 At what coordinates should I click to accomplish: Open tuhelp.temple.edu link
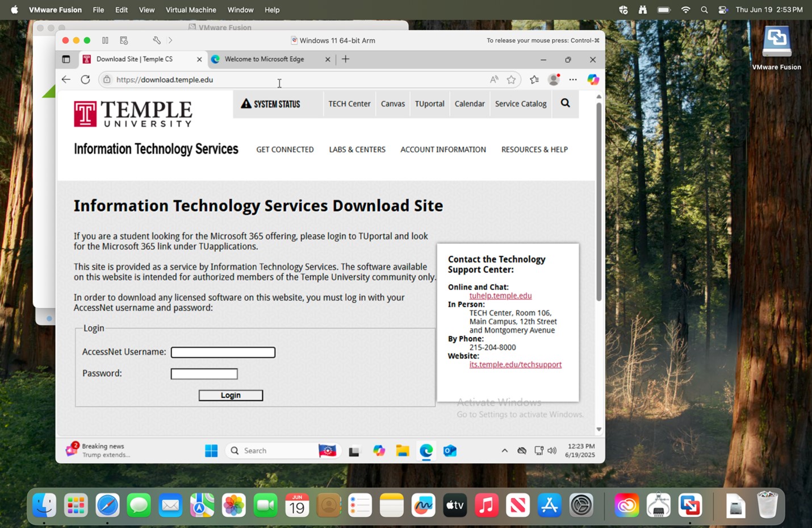tap(500, 296)
